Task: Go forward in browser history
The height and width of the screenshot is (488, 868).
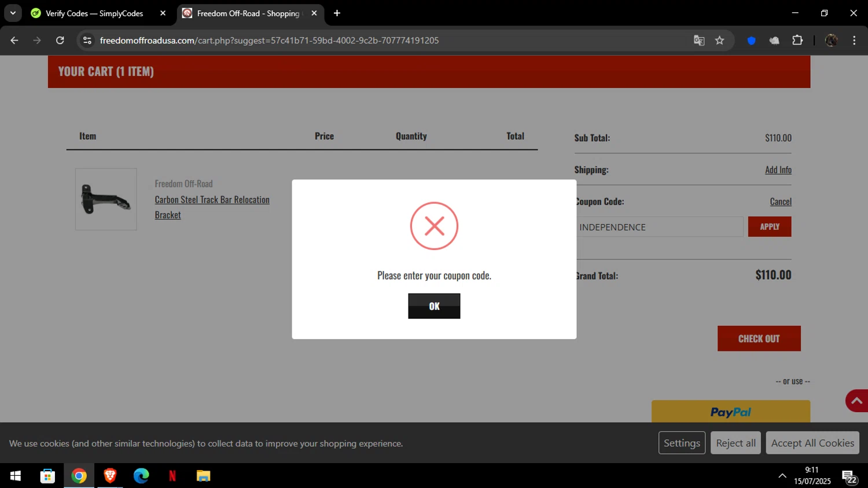Action: [x=37, y=41]
